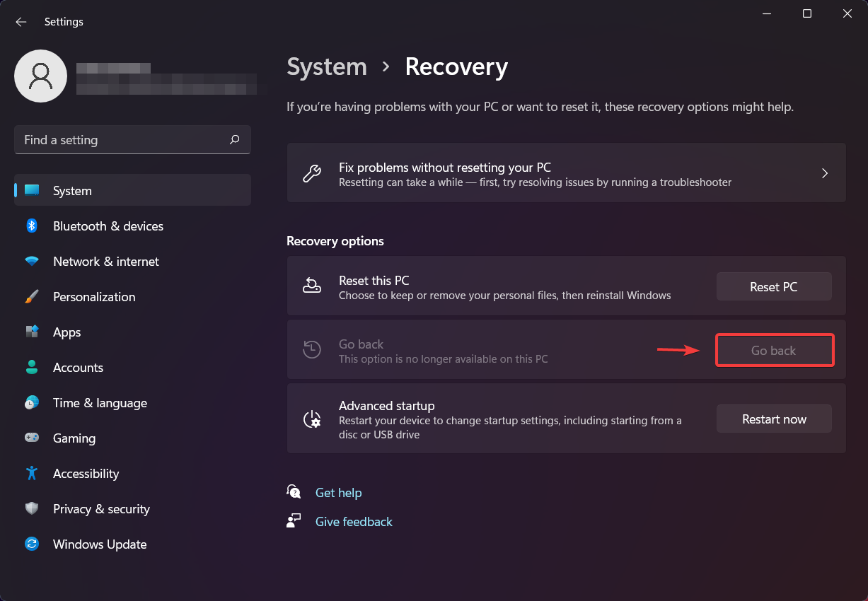The width and height of the screenshot is (868, 601).
Task: Click the Restart now button
Action: click(x=774, y=419)
